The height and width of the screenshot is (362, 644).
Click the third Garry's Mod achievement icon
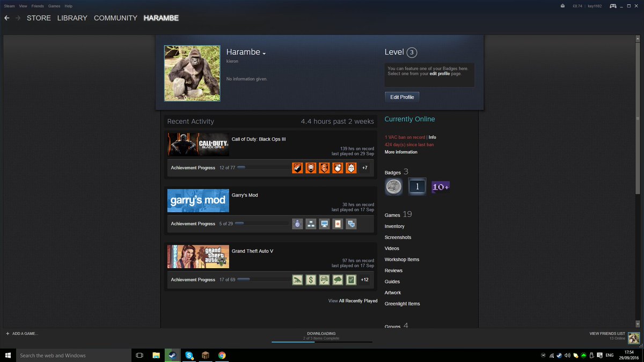pyautogui.click(x=324, y=224)
